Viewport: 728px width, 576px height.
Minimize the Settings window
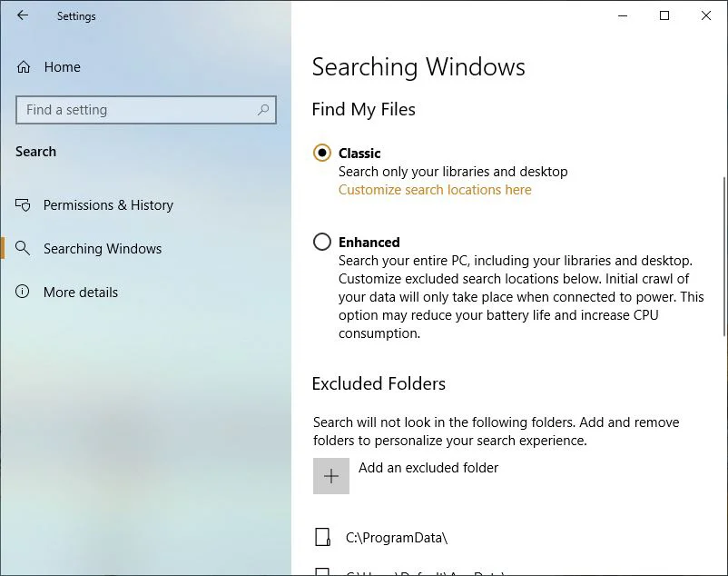point(623,15)
